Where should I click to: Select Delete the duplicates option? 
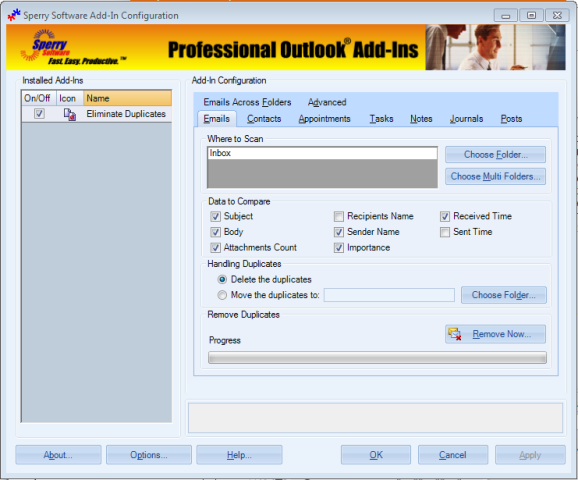click(x=222, y=279)
